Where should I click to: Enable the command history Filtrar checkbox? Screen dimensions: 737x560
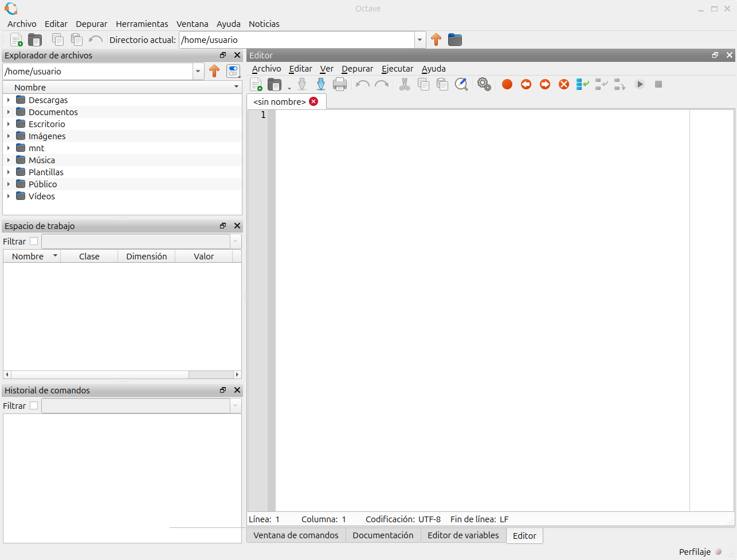pyautogui.click(x=34, y=406)
